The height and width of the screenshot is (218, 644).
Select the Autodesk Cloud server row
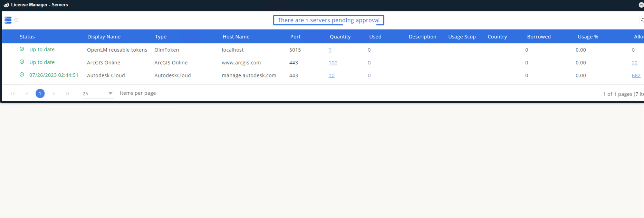tap(106, 75)
